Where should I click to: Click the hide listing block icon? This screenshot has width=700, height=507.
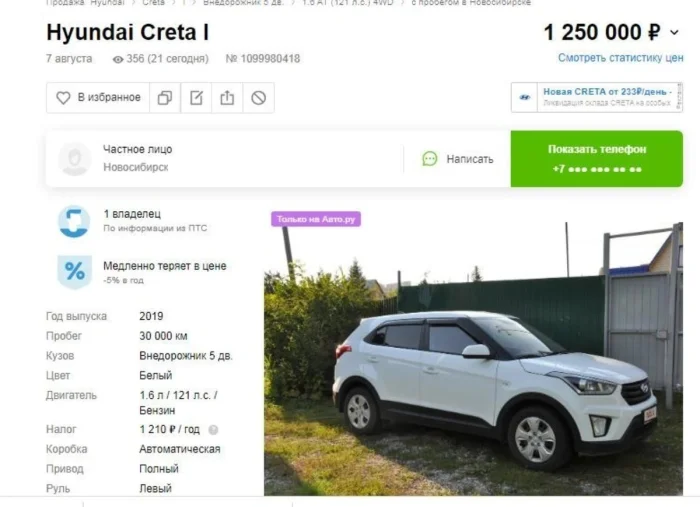pyautogui.click(x=258, y=98)
